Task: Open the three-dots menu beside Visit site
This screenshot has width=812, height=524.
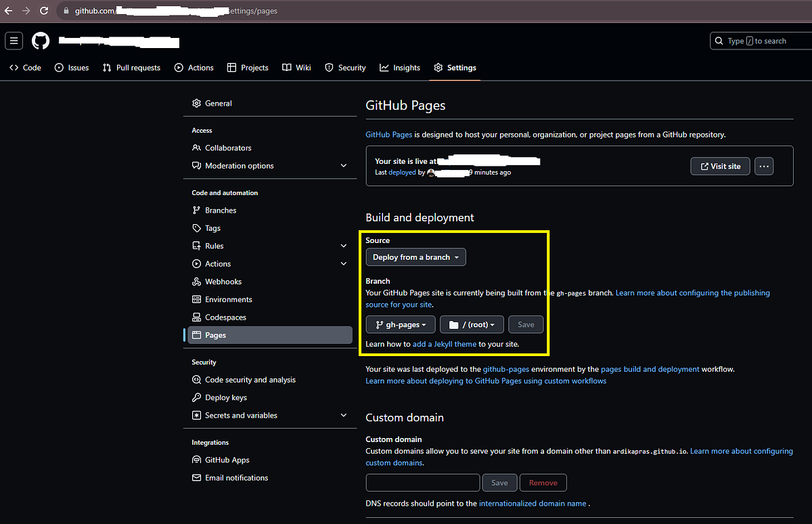Action: click(764, 166)
